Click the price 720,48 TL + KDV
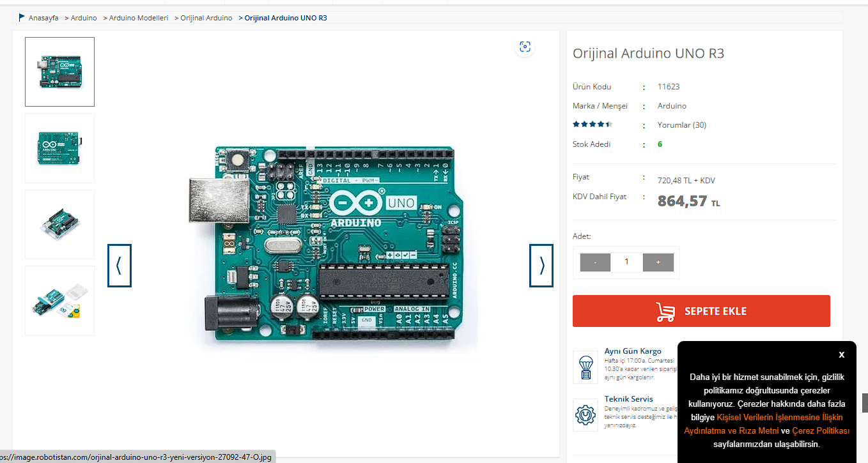The image size is (868, 463). pos(686,181)
